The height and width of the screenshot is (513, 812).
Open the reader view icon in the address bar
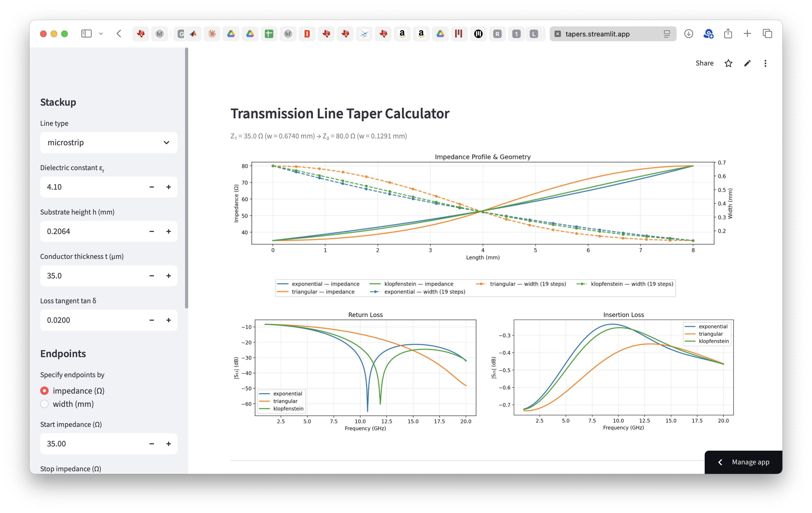(x=667, y=34)
